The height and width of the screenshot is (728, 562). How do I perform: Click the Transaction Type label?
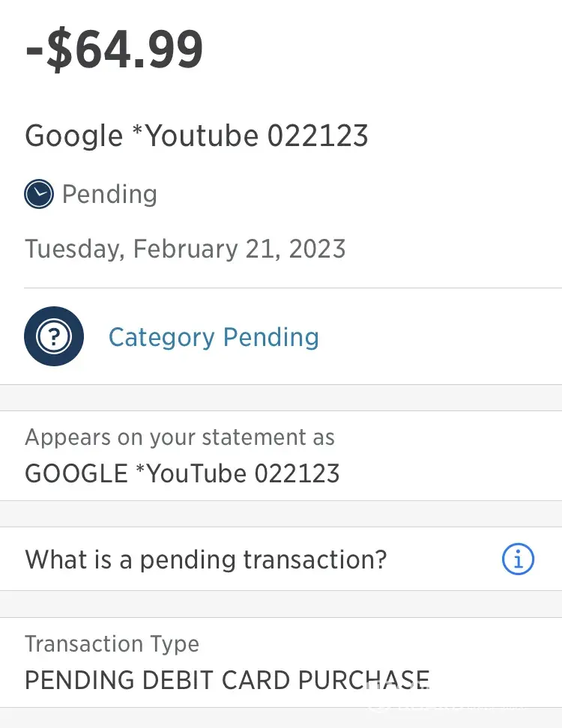click(x=112, y=644)
